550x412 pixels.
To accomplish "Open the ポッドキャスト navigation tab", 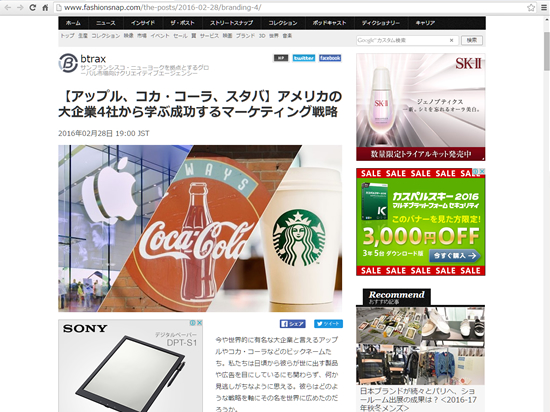I will [329, 23].
